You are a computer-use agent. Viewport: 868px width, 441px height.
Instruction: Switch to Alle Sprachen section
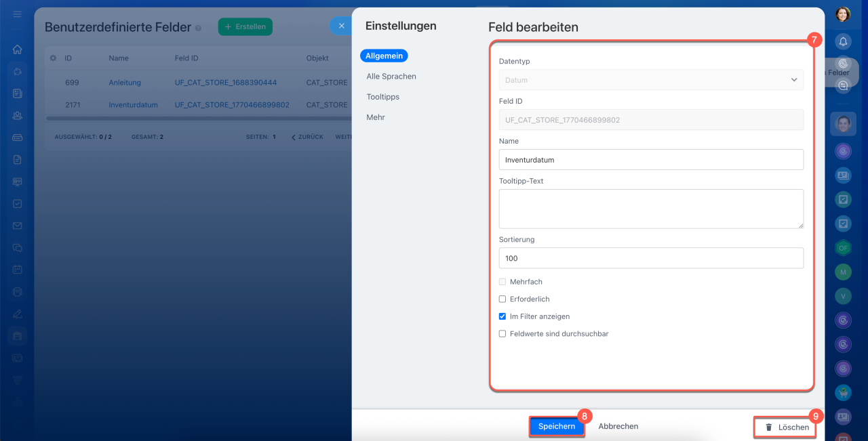click(391, 77)
